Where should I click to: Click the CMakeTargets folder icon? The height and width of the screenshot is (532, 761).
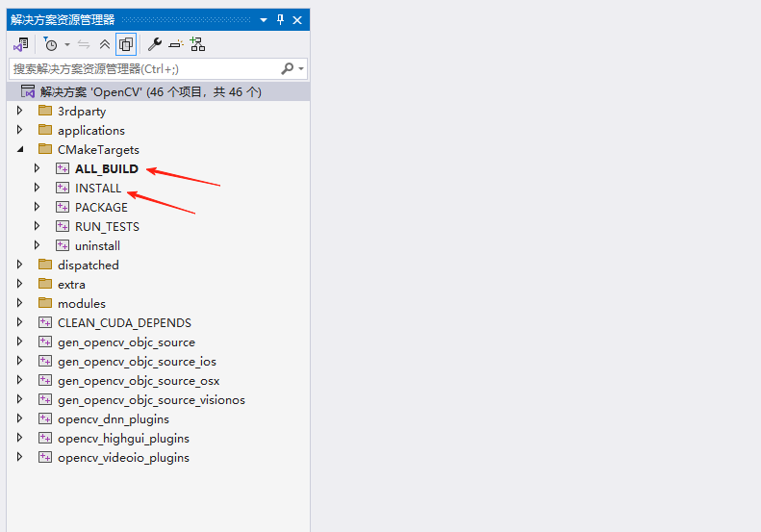(x=45, y=148)
